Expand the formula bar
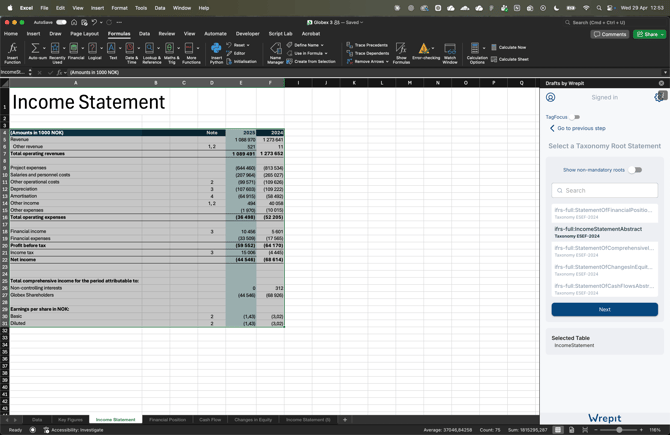 (665, 72)
